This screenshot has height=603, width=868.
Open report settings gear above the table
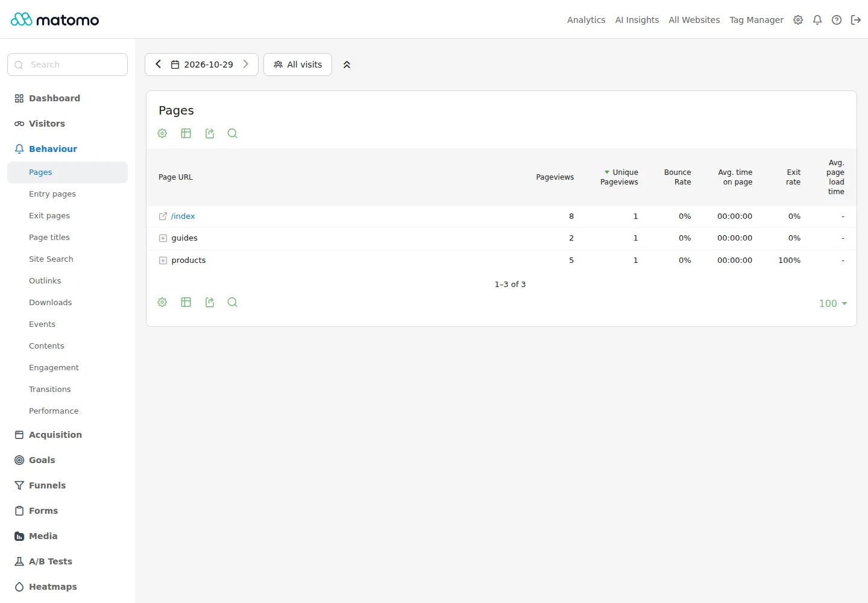[162, 133]
